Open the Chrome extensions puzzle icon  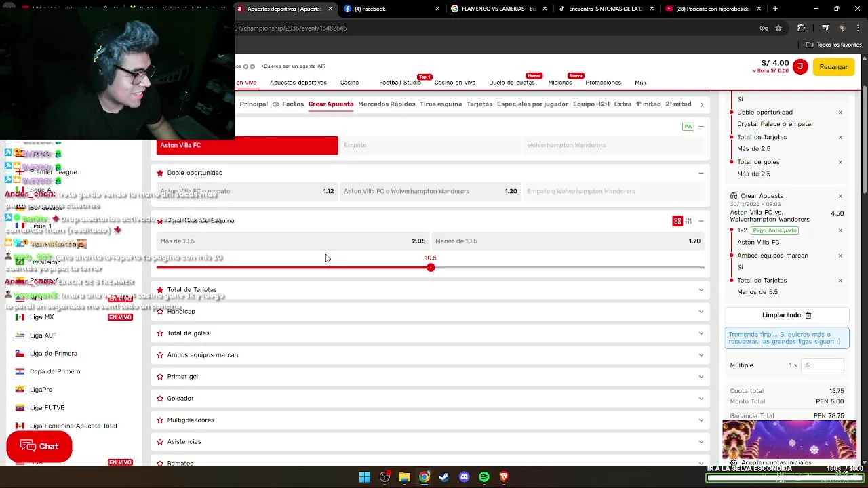pyautogui.click(x=801, y=28)
